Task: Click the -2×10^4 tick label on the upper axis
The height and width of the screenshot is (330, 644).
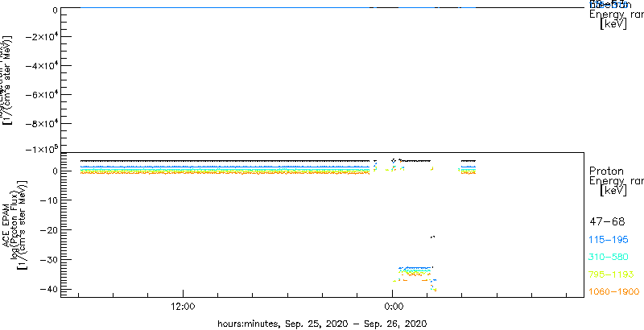Action: (41, 36)
